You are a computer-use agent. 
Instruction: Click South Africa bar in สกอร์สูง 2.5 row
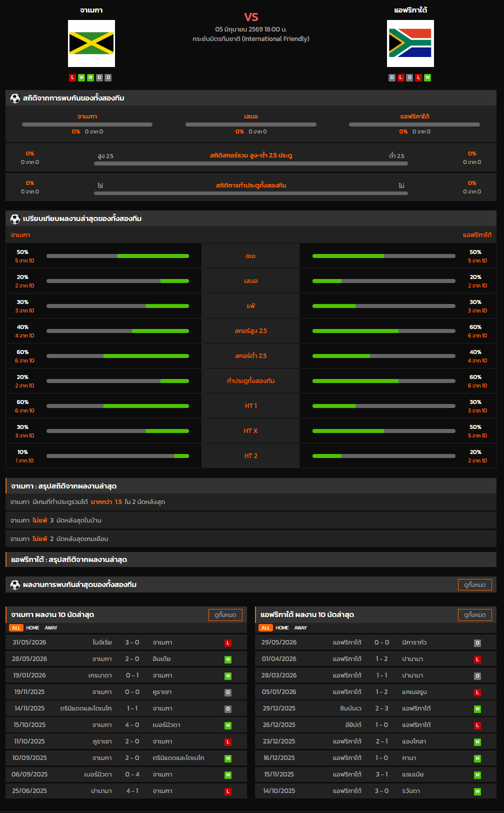coord(384,331)
